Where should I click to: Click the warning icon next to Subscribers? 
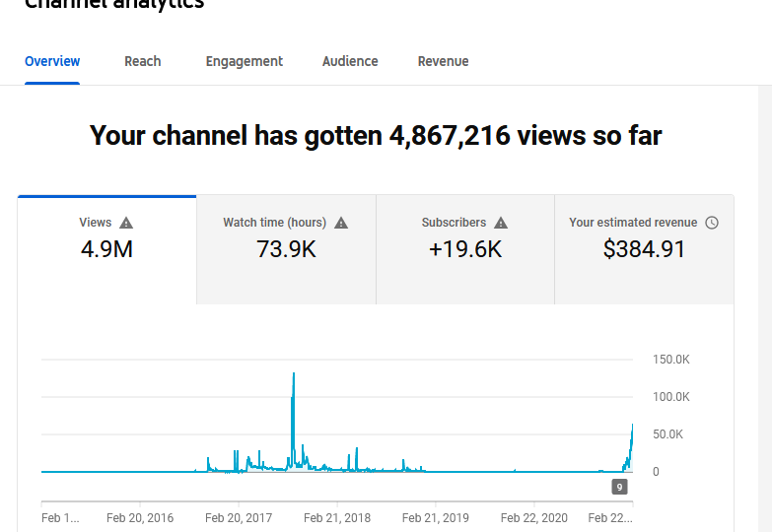(x=501, y=223)
